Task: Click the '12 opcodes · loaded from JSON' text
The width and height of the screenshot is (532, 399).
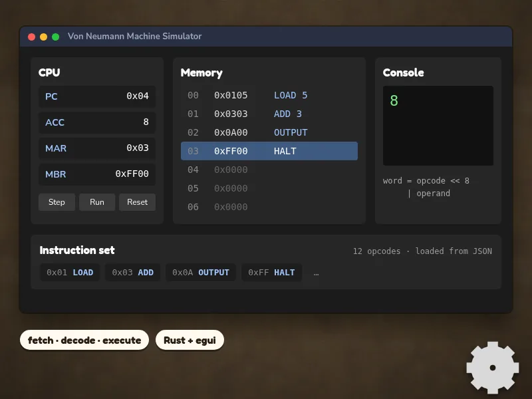Action: point(422,251)
